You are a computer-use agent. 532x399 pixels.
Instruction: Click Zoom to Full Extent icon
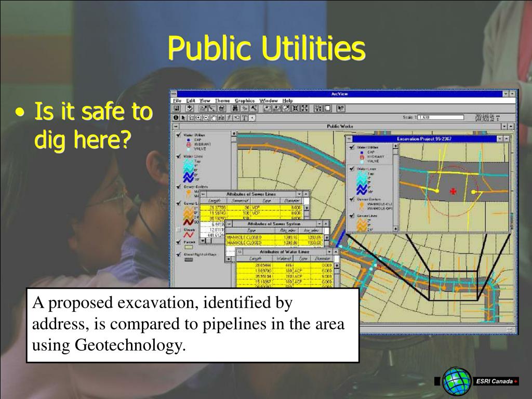268,108
